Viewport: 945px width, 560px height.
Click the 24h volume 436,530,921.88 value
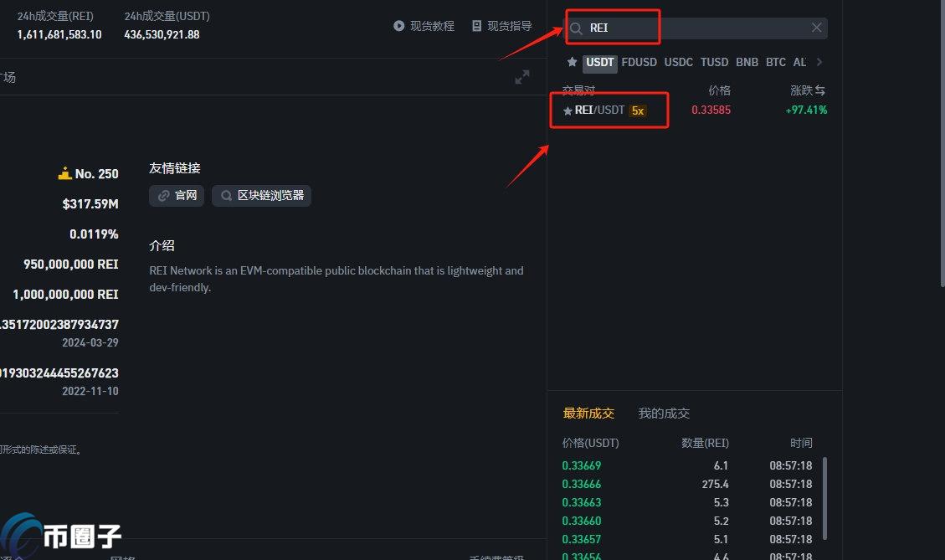pos(162,35)
